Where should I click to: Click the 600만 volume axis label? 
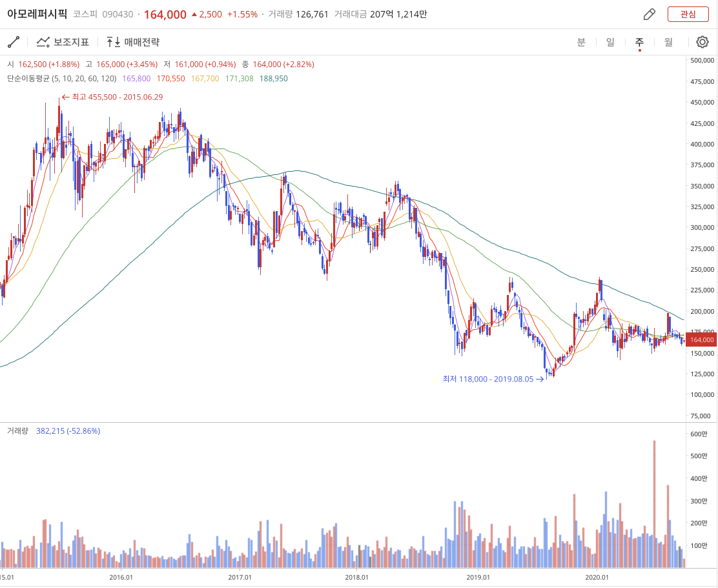pos(699,434)
